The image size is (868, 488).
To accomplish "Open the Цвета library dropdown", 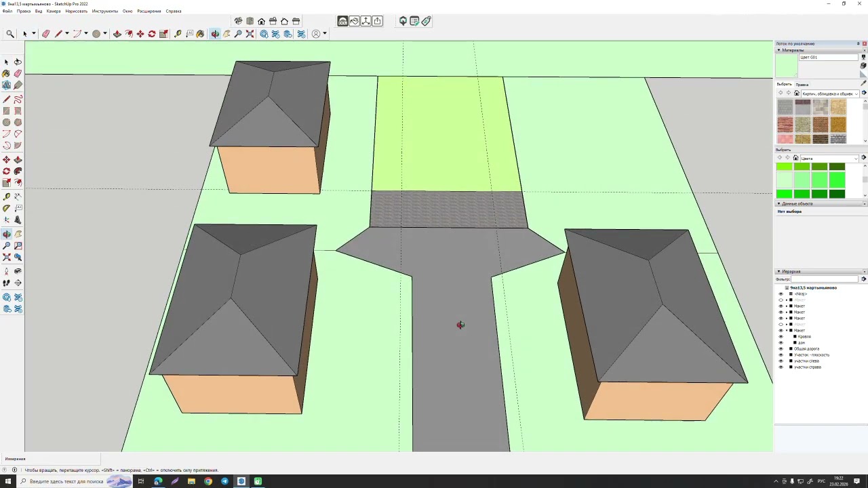I will [829, 158].
